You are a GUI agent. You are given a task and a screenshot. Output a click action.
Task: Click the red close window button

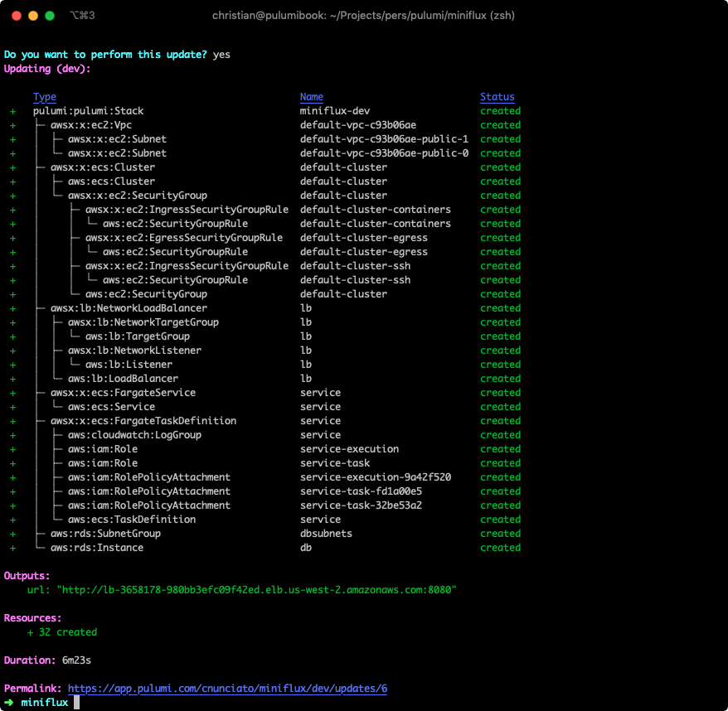(17, 16)
